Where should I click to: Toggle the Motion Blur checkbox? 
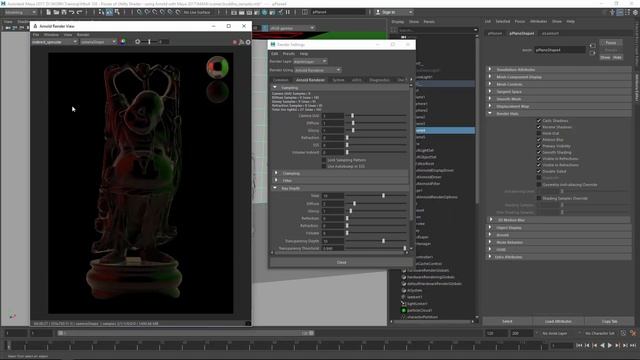pos(539,140)
